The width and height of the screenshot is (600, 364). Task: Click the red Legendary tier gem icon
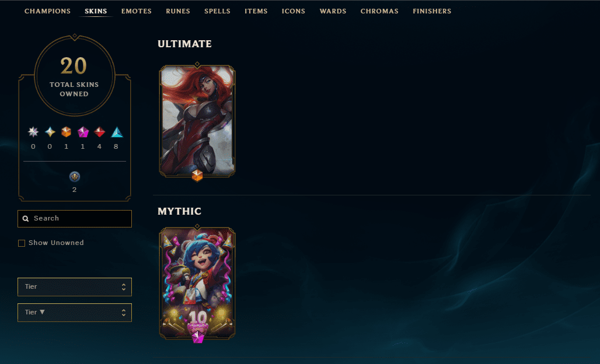pyautogui.click(x=99, y=132)
